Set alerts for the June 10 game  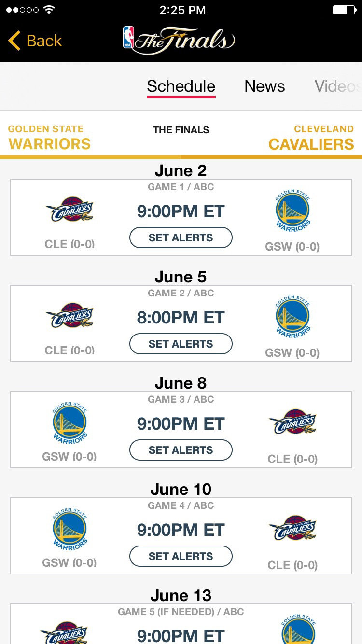181,556
